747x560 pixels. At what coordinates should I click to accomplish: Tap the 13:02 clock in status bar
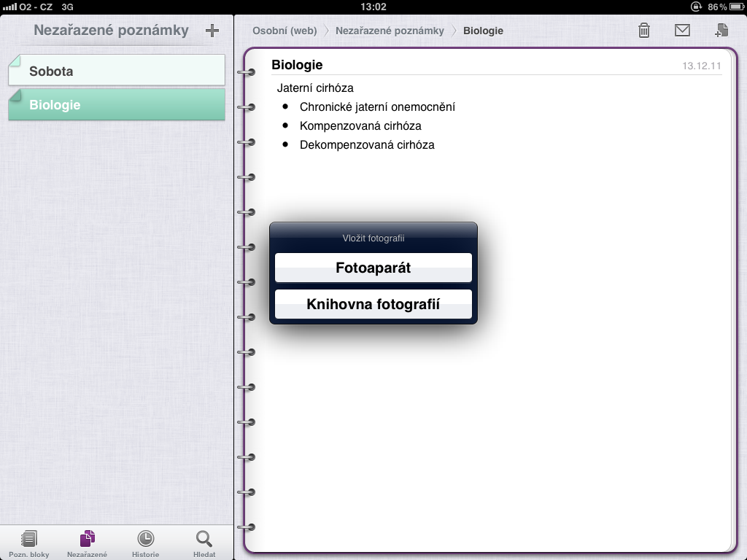pos(373,7)
